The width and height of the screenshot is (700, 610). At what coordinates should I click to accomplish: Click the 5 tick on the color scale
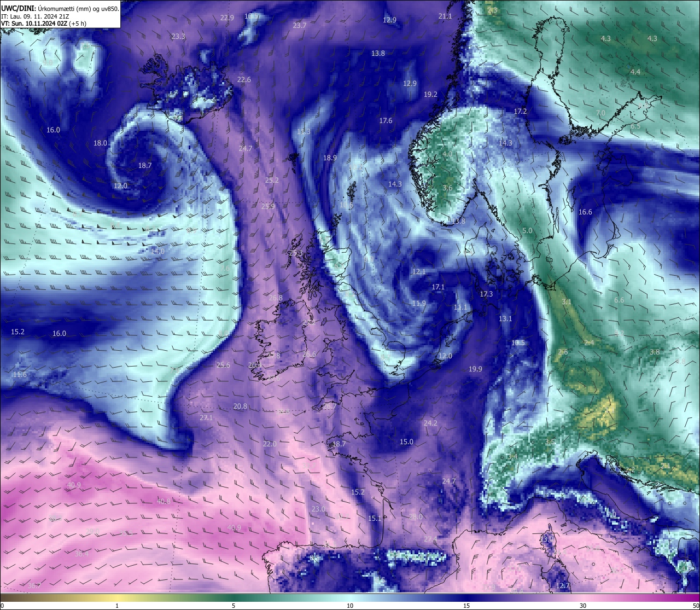234,606
